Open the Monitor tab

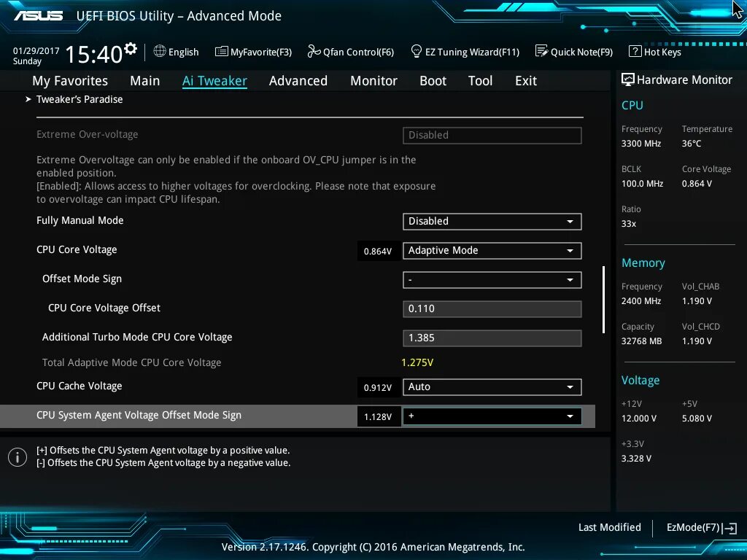click(374, 81)
